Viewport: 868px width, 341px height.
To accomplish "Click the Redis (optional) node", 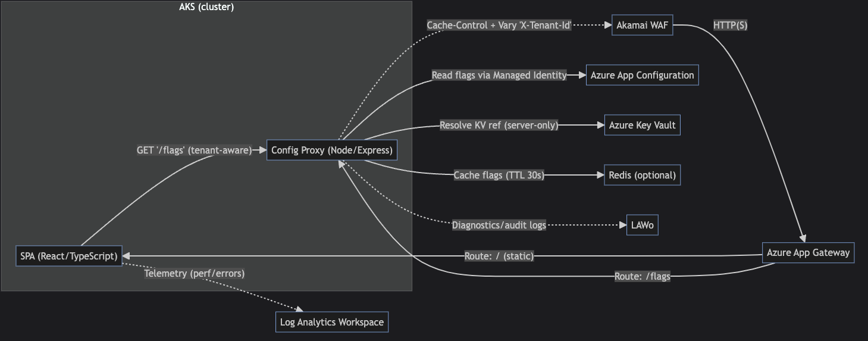I will click(642, 176).
